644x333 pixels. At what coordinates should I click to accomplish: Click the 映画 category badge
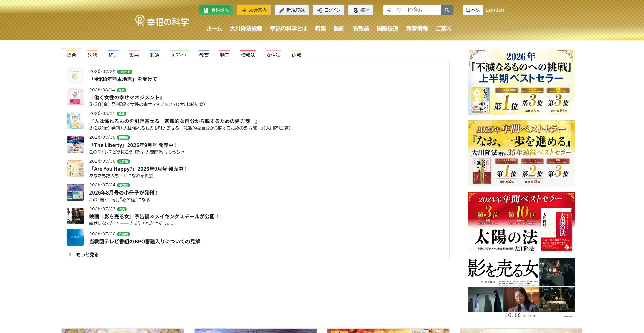pyautogui.click(x=122, y=209)
